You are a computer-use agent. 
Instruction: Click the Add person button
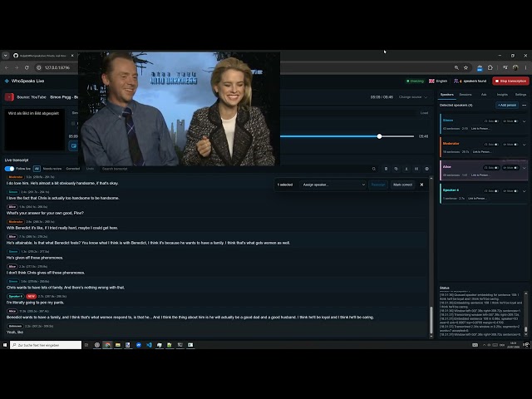pos(507,106)
